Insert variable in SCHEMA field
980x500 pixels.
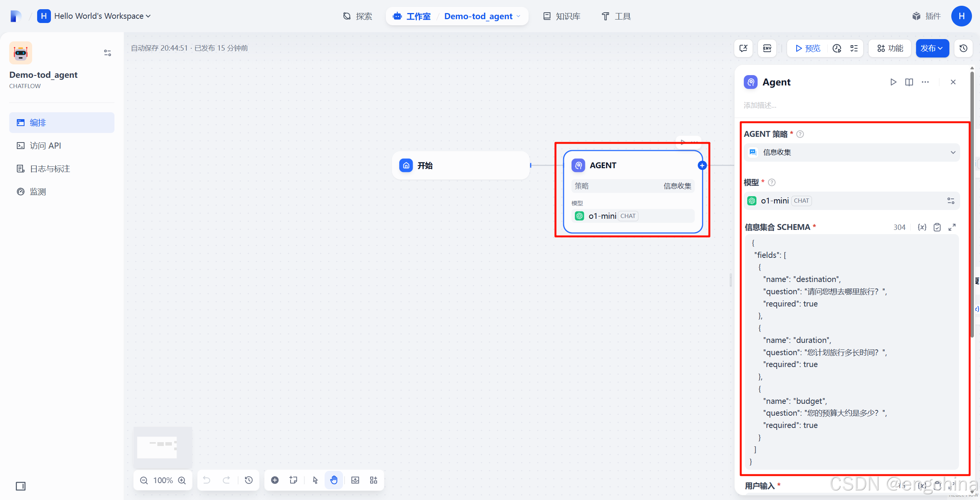tap(922, 227)
